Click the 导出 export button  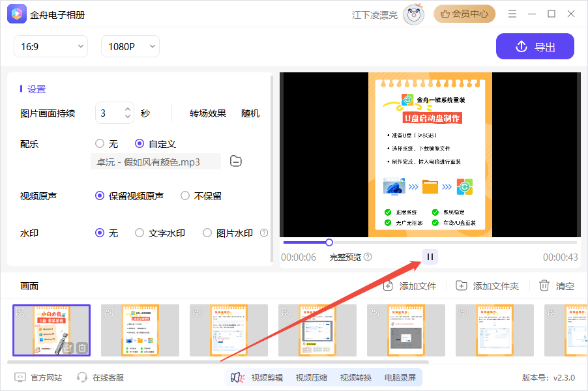[535, 46]
